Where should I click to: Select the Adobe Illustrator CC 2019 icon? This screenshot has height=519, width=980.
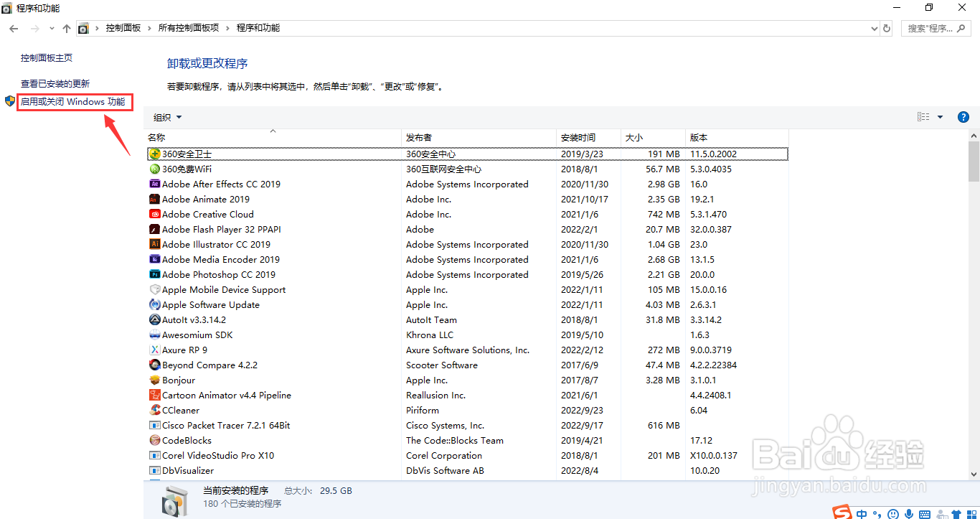(x=155, y=244)
